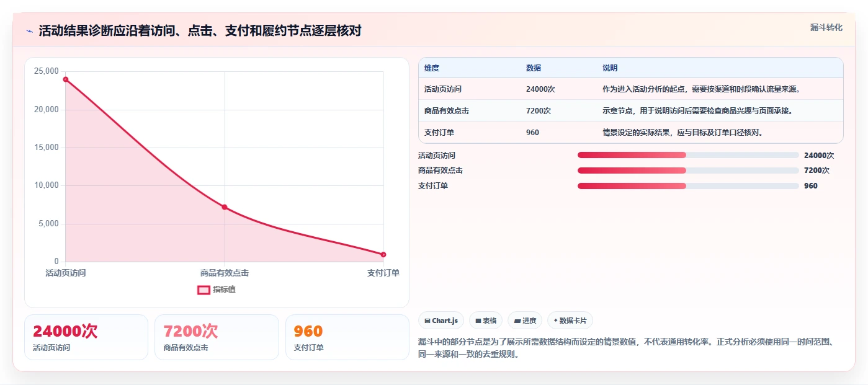Click the 商品有效点击 progress bar

[x=688, y=170]
